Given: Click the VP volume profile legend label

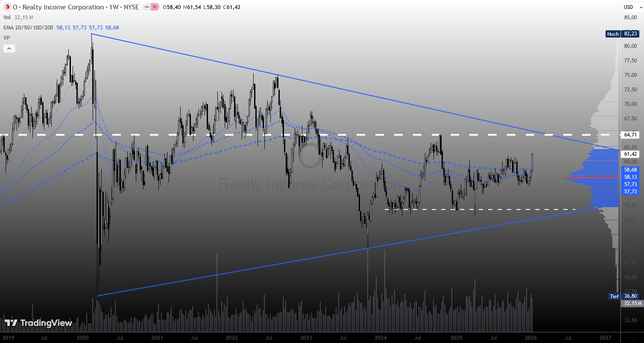Looking at the screenshot, I should [x=7, y=38].
